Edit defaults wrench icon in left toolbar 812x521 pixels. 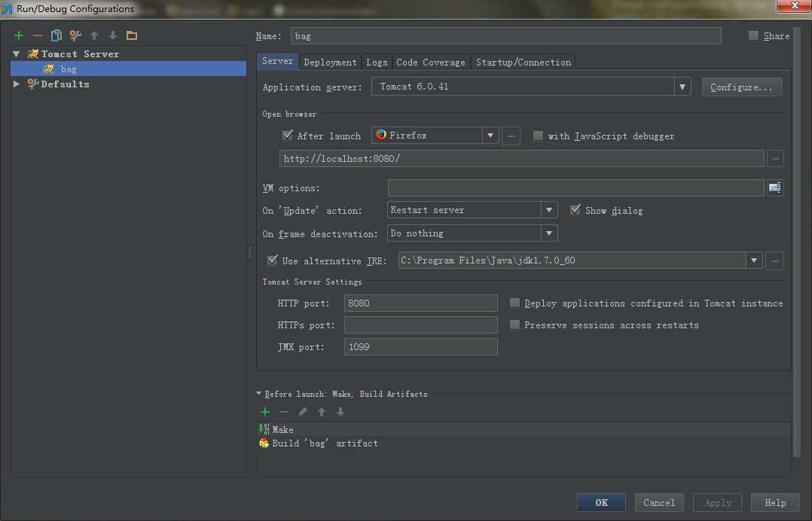pos(75,35)
